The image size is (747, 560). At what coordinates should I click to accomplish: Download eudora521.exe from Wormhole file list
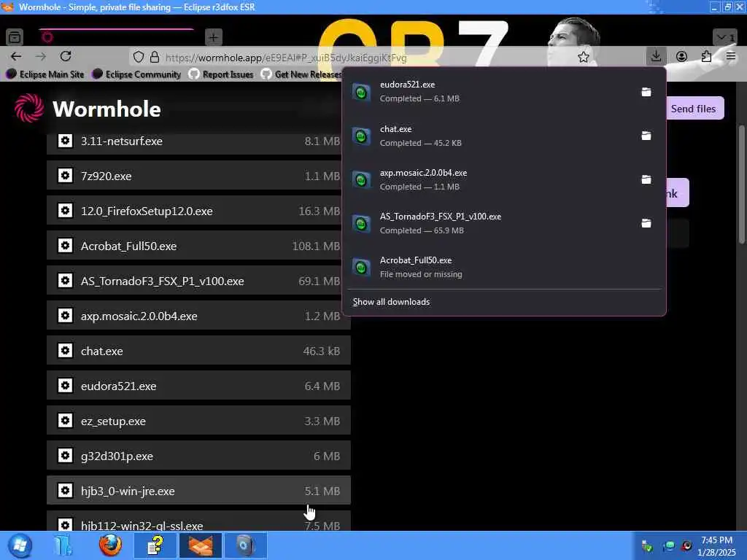198,386
